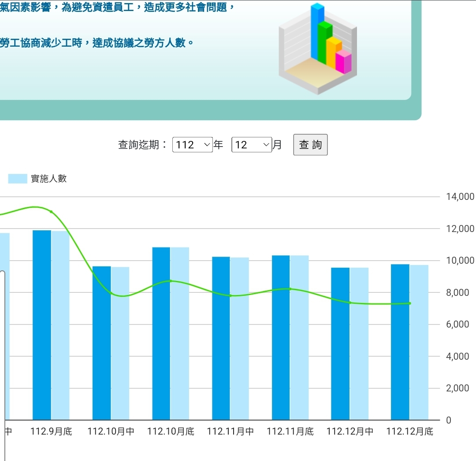Click the 10,000 y-axis value
The width and height of the screenshot is (476, 461).
point(460,260)
